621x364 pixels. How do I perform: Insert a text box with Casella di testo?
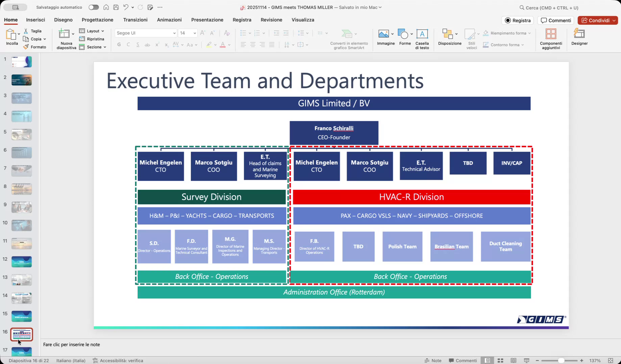click(x=422, y=34)
